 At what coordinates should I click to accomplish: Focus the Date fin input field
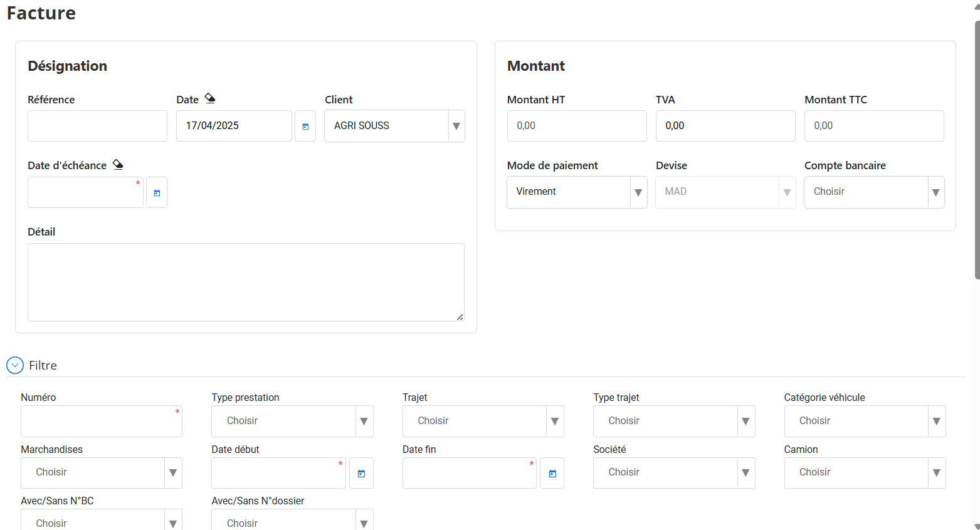coord(470,473)
